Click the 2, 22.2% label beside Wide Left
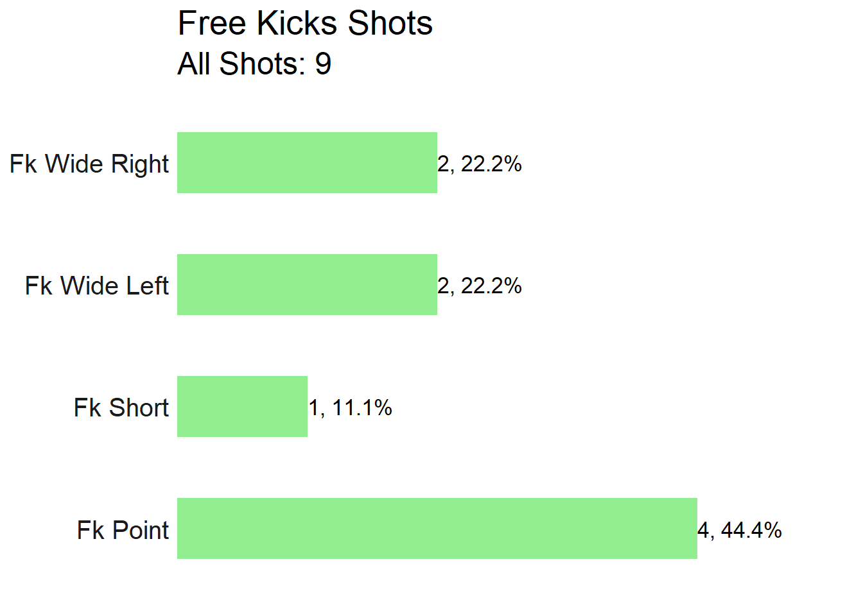Image resolution: width=863 pixels, height=616 pixels. [480, 286]
